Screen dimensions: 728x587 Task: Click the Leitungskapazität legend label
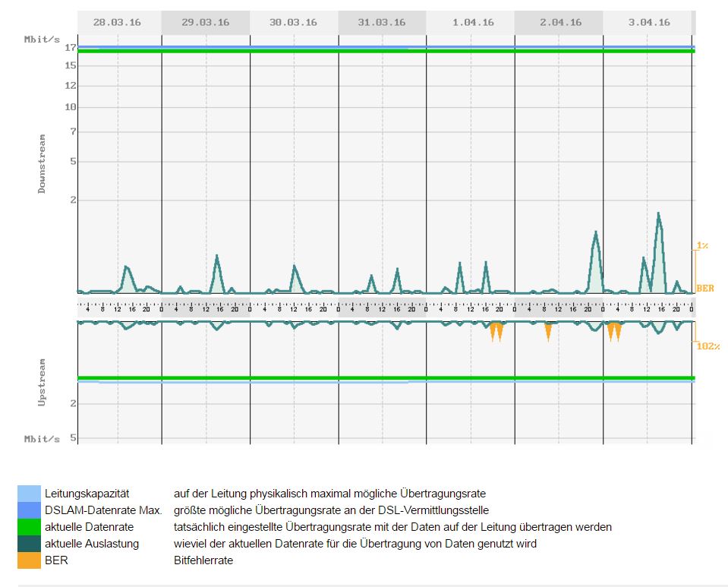click(90, 494)
